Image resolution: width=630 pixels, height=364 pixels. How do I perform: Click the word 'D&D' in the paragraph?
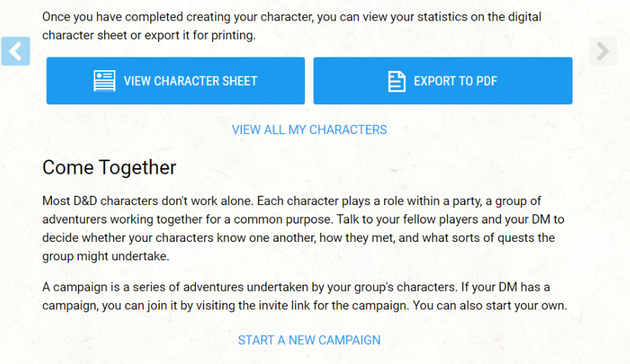(85, 201)
